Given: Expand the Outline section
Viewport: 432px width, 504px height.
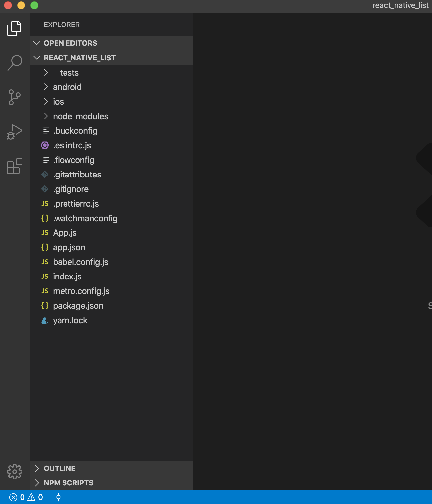Looking at the screenshot, I should 112,468.
